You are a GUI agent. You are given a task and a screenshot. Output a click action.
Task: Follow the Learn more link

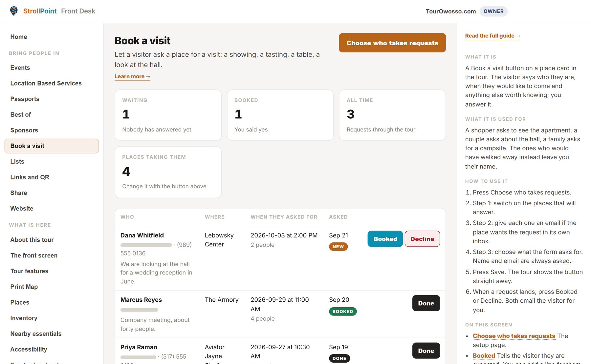point(132,76)
